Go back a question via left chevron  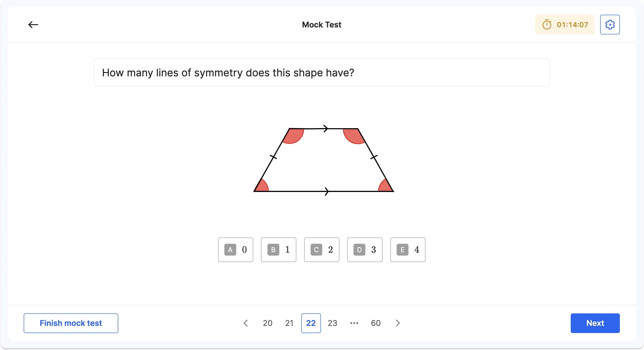pyautogui.click(x=246, y=323)
